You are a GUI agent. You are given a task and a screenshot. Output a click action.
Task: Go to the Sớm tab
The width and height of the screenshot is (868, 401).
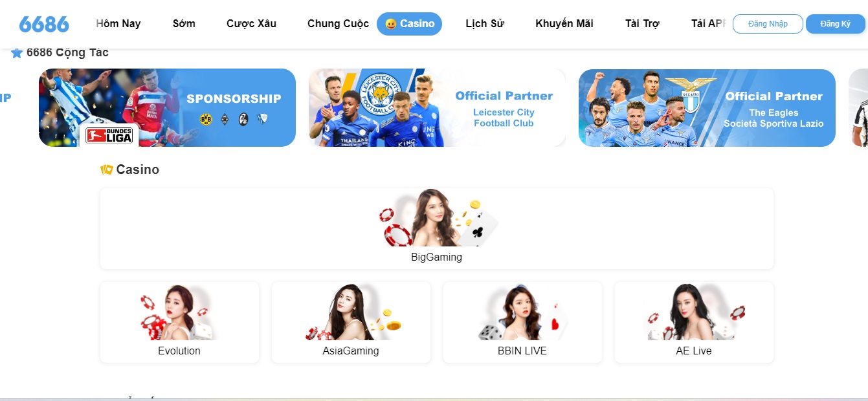184,24
